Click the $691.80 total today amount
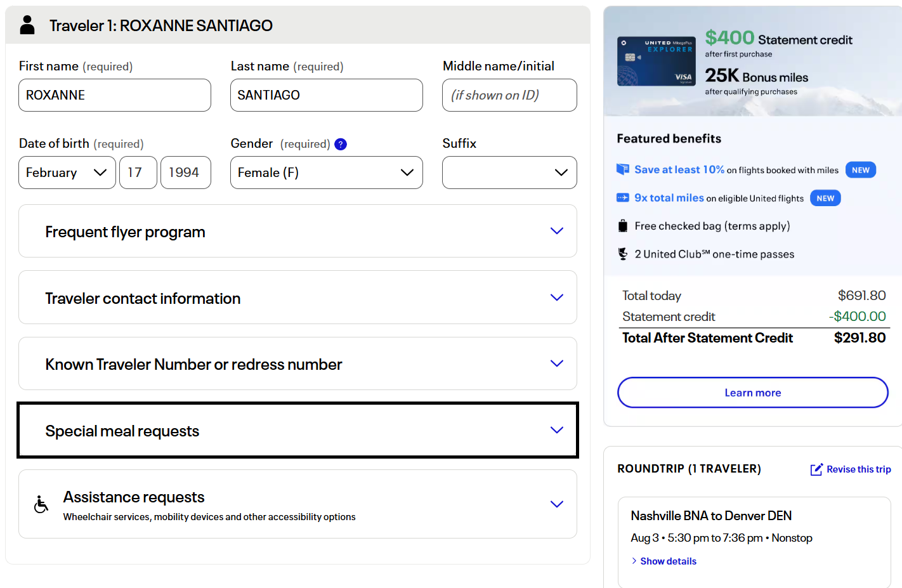The height and width of the screenshot is (588, 902). (x=862, y=295)
